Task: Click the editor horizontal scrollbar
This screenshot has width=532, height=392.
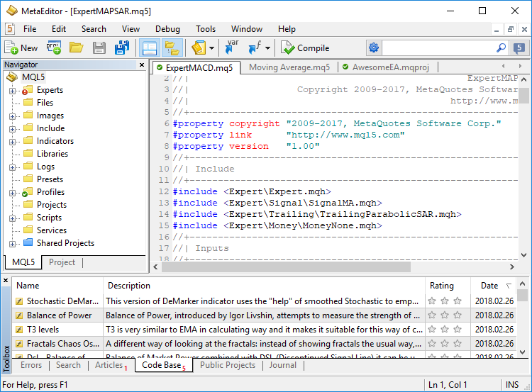Action: [x=286, y=267]
